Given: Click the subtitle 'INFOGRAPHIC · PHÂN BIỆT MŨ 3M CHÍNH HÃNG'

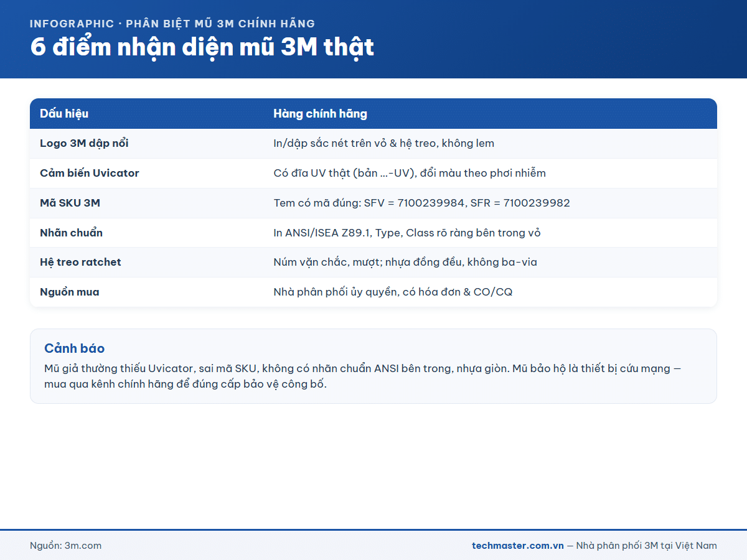Looking at the screenshot, I should [172, 24].
